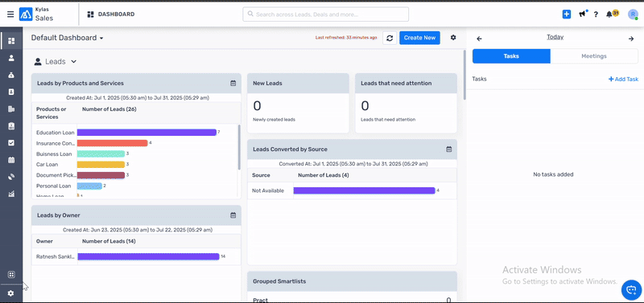
Task: Switch to the Tasks tab
Action: [x=511, y=56]
